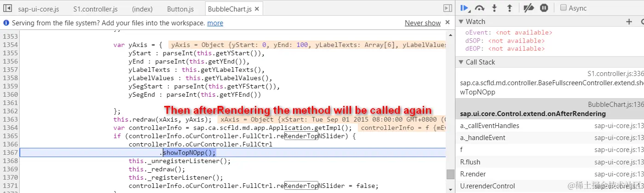Add a watch expression with the plus icon
Viewport: 644px width, 193px height.
[x=629, y=22]
